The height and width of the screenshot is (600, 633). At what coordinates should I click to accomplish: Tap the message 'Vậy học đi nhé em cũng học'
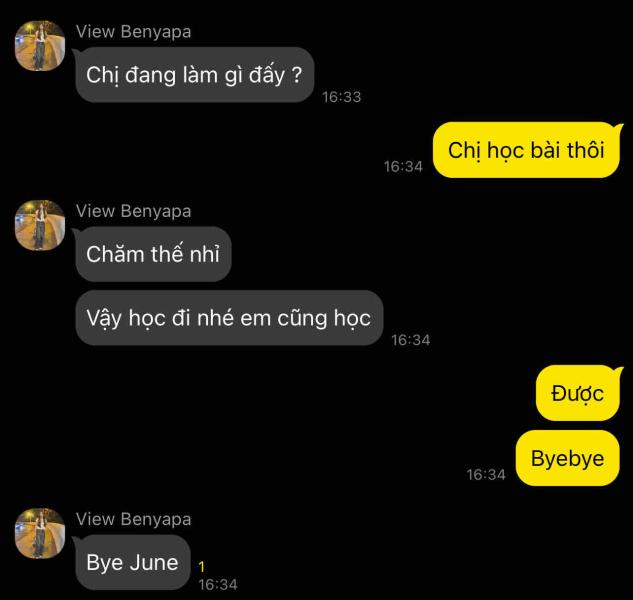pyautogui.click(x=229, y=318)
